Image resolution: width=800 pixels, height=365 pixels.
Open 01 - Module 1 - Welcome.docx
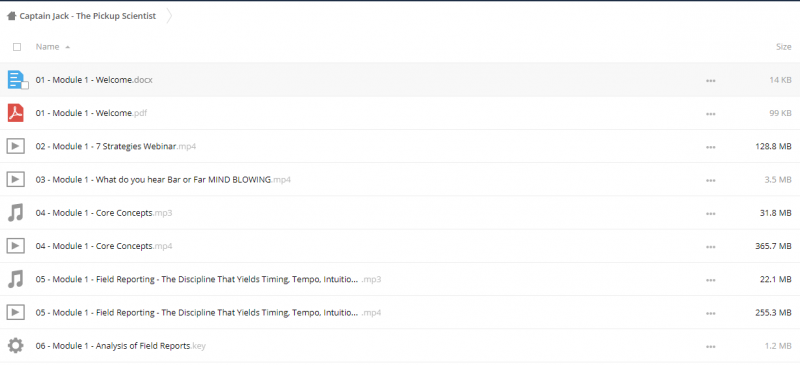coord(94,80)
